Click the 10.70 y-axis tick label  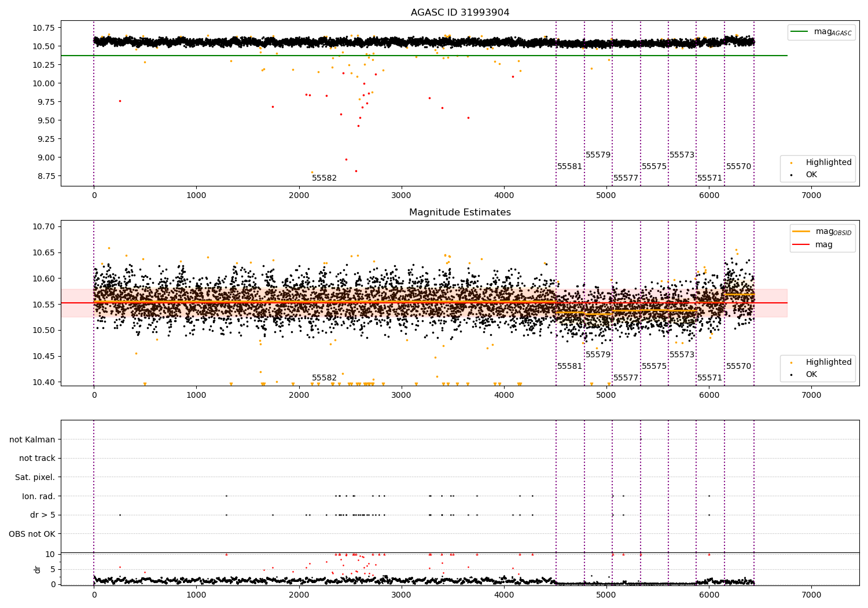point(43,226)
